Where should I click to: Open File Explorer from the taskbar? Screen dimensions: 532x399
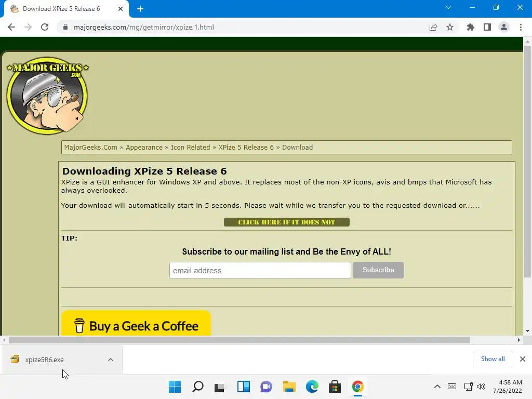[289, 387]
